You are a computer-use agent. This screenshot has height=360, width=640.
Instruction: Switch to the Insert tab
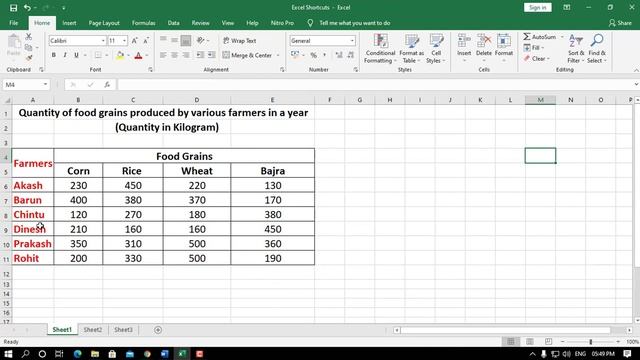[69, 23]
